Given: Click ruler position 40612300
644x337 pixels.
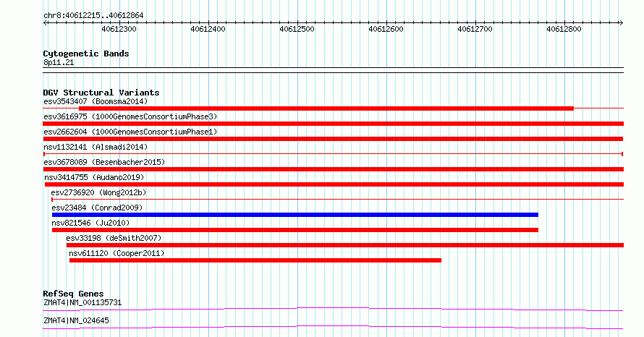Looking at the screenshot, I should coord(119,29).
